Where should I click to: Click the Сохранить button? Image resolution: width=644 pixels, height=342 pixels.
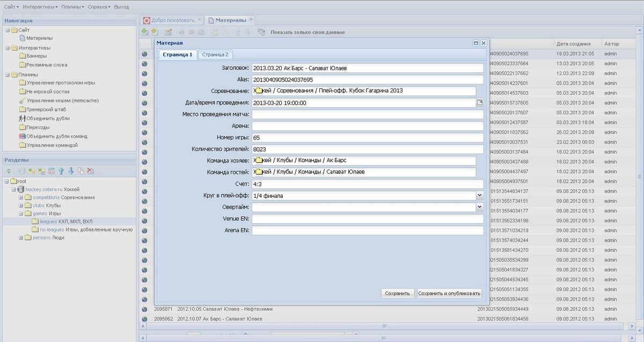click(398, 293)
